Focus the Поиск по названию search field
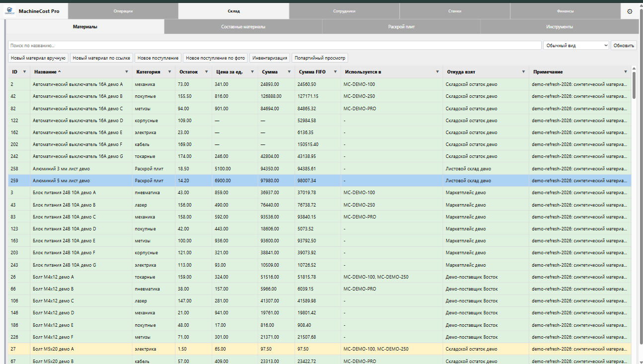 275,45
